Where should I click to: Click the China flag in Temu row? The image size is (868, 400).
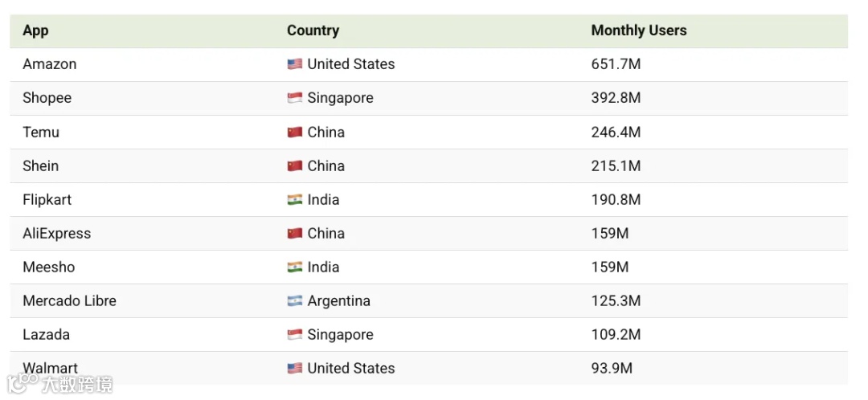point(295,133)
